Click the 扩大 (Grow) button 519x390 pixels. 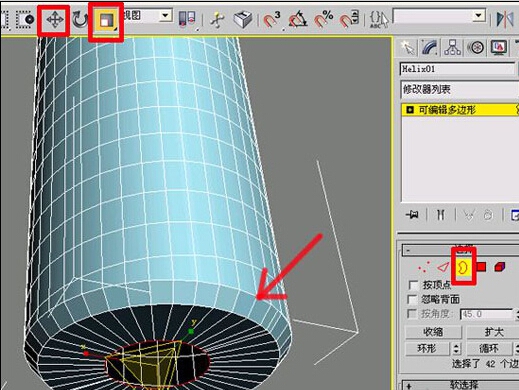click(493, 332)
